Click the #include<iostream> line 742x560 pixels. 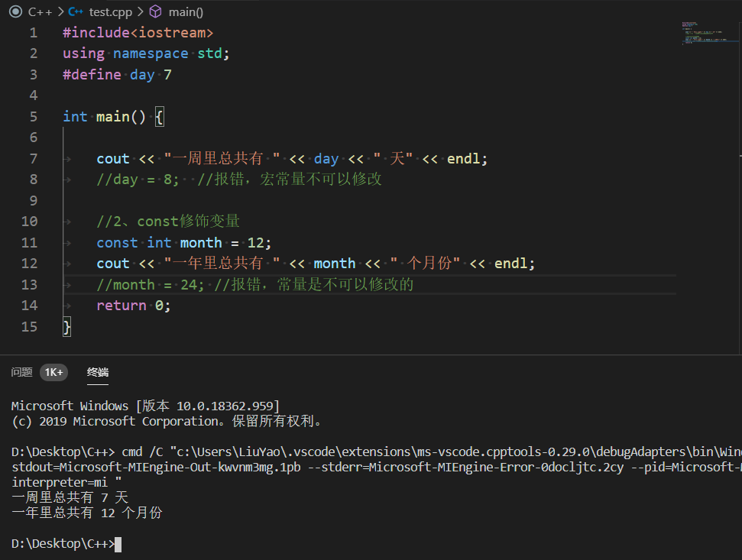pyautogui.click(x=138, y=33)
